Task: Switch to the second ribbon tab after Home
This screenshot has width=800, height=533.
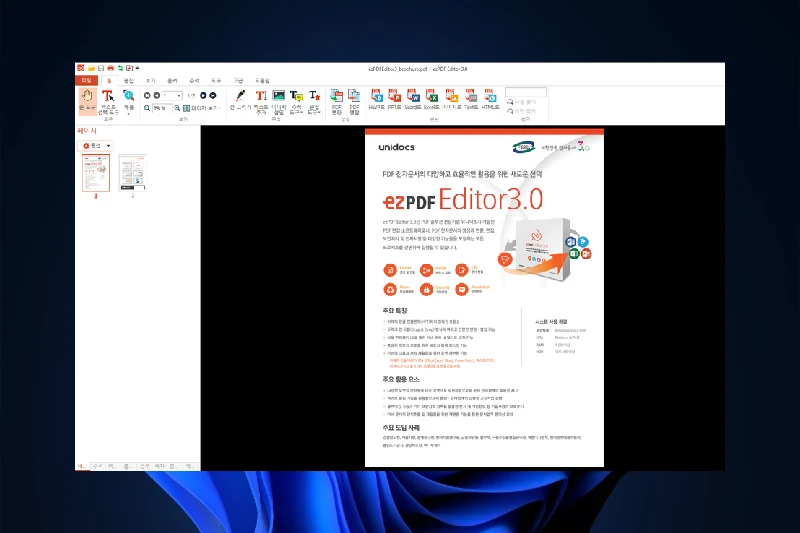Action: click(x=151, y=81)
